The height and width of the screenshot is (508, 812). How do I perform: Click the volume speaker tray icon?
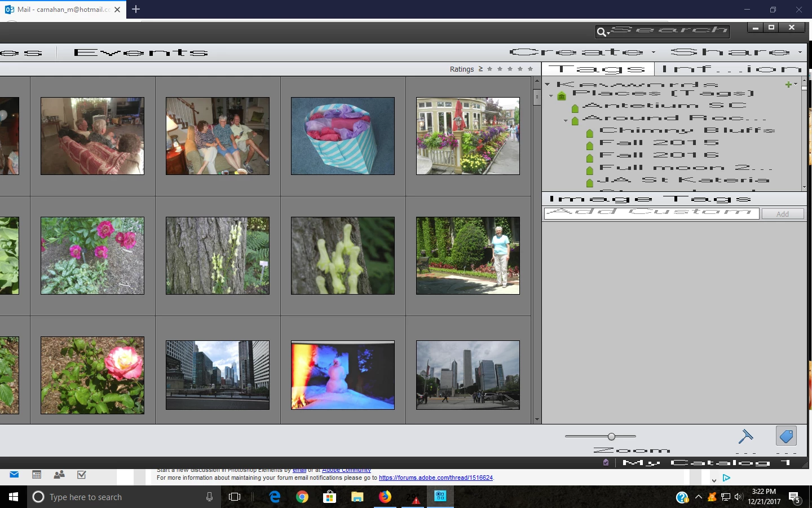click(738, 497)
